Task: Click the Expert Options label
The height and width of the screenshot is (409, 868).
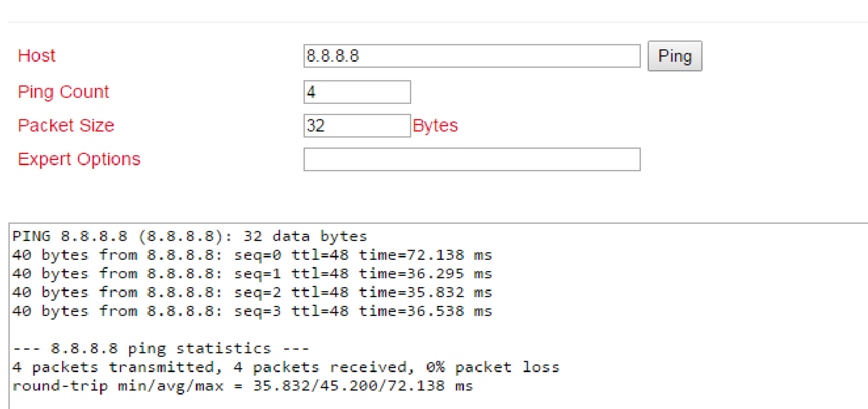Action: click(79, 159)
